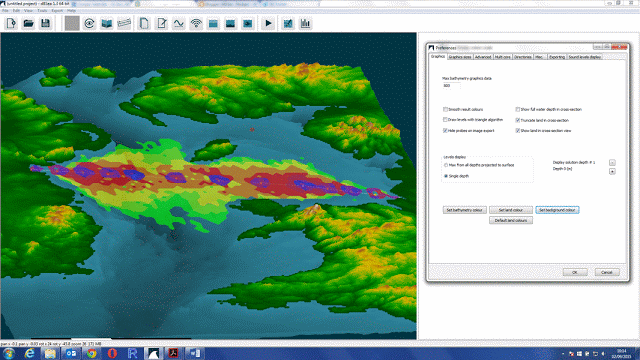Toggle Truncate land in cross-section checkbox
Viewport: 640px width, 360px height.
point(518,120)
